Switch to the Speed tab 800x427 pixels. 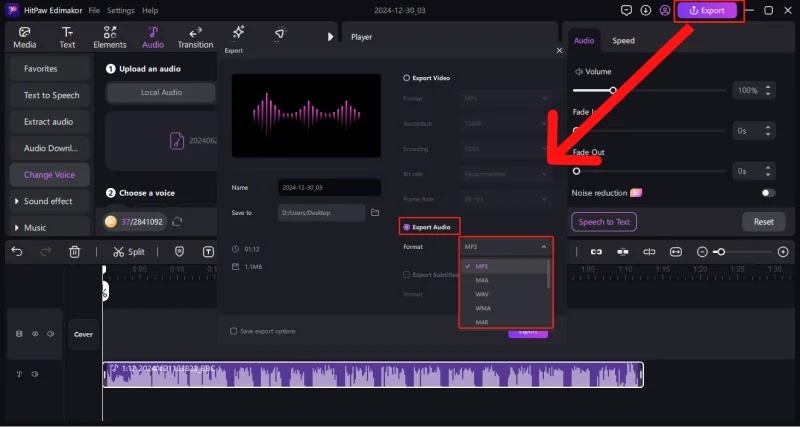pyautogui.click(x=623, y=41)
